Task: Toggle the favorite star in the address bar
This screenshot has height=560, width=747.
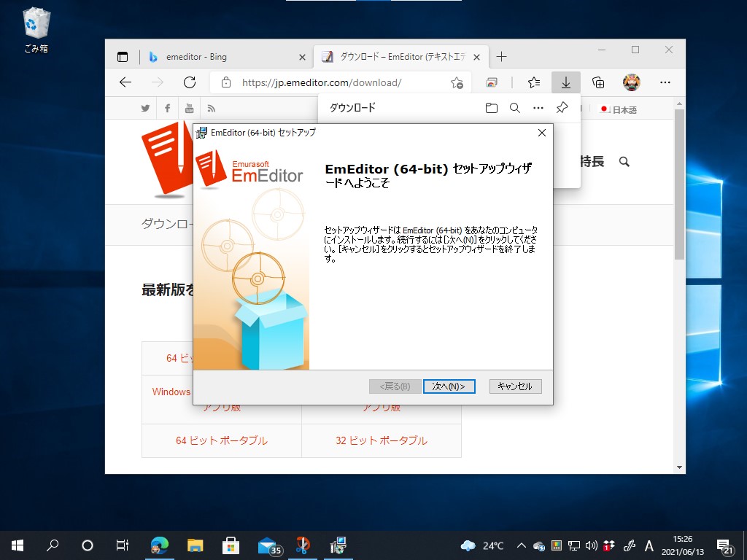Action: [457, 83]
